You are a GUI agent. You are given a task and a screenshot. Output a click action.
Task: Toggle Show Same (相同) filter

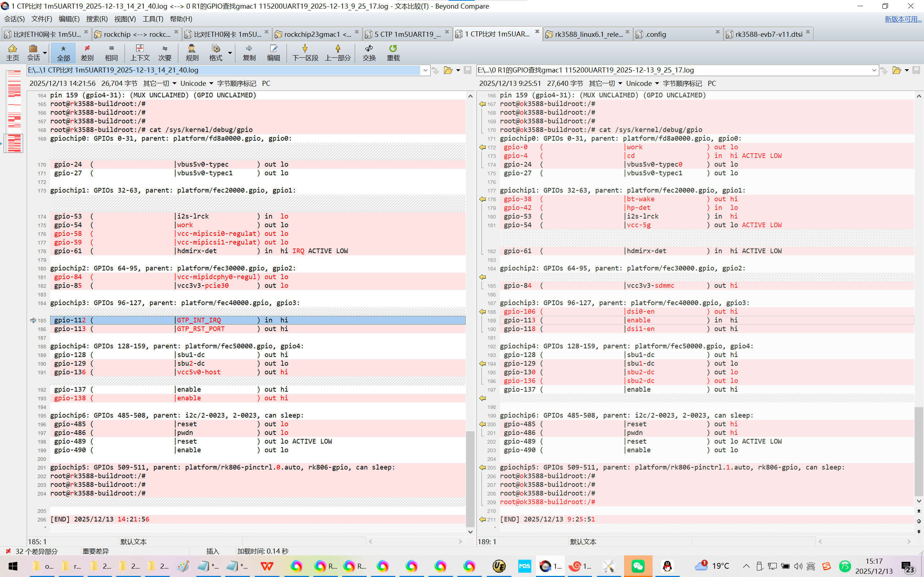click(x=111, y=52)
